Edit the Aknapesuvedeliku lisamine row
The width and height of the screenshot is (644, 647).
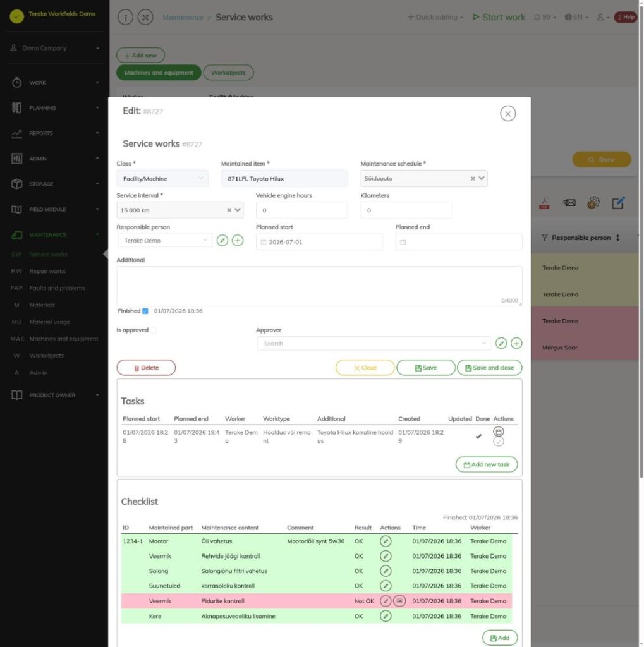(385, 616)
